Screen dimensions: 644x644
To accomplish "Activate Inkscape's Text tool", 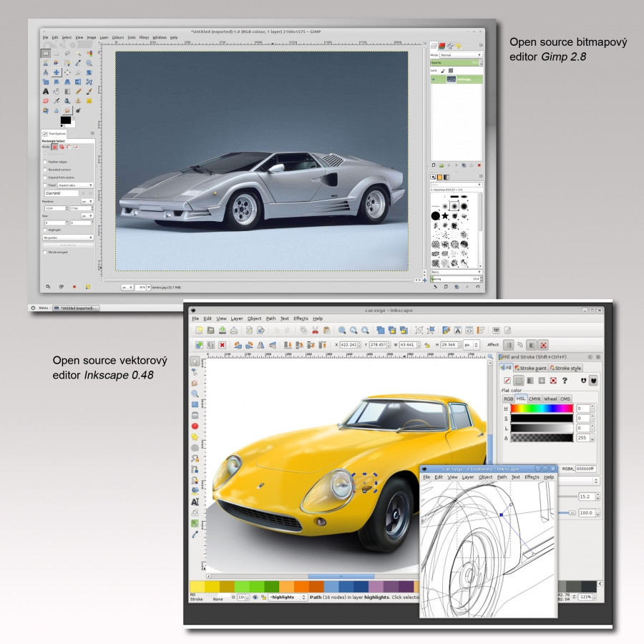I will click(x=195, y=502).
